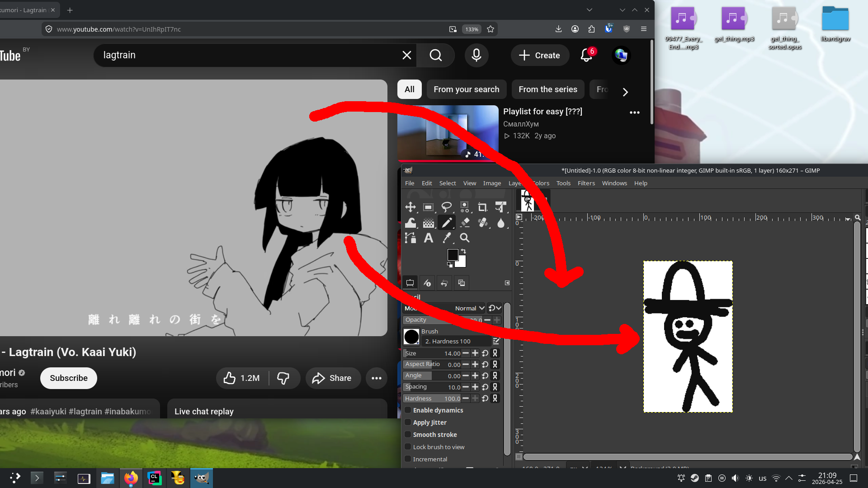Image resolution: width=868 pixels, height=488 pixels.
Task: Select the Free Select lasso tool
Action: [446, 207]
